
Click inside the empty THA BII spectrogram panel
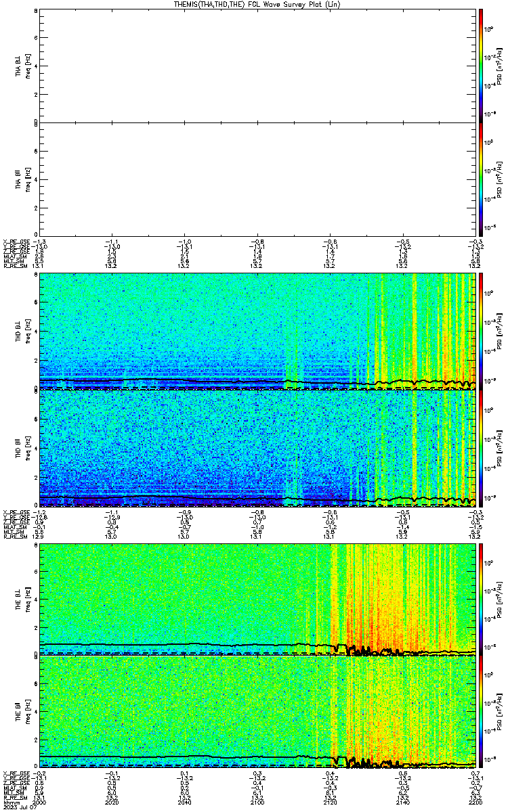click(258, 179)
